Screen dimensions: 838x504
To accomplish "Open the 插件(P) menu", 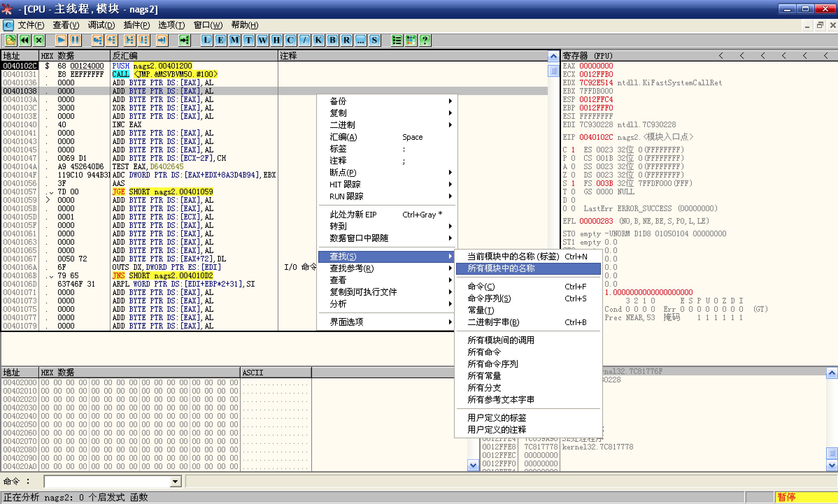I will coord(136,25).
